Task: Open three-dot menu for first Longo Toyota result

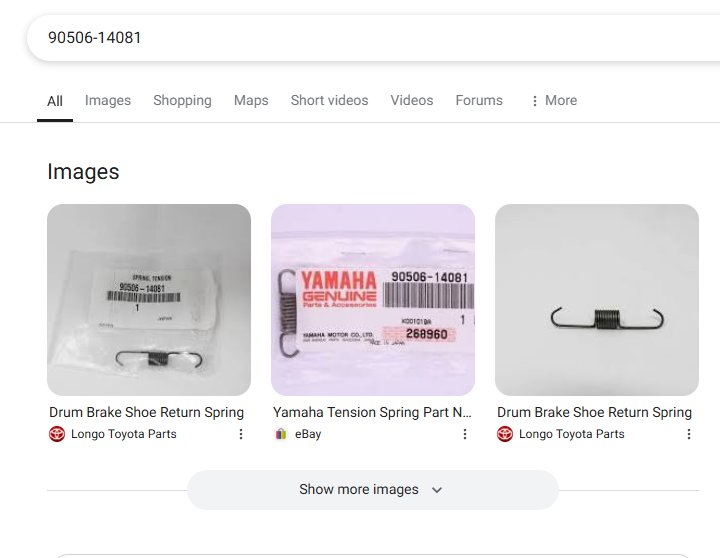Action: click(241, 434)
